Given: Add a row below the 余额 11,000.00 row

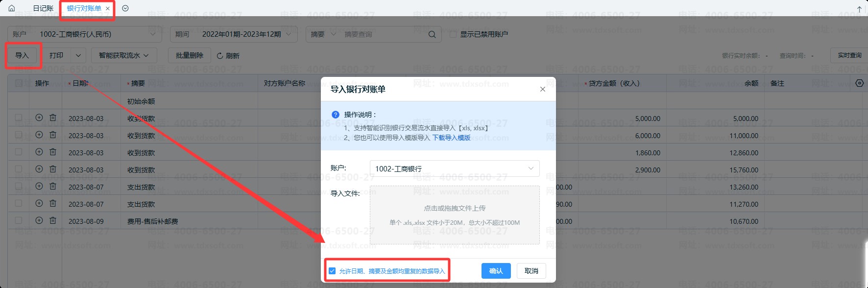Looking at the screenshot, I should point(39,135).
